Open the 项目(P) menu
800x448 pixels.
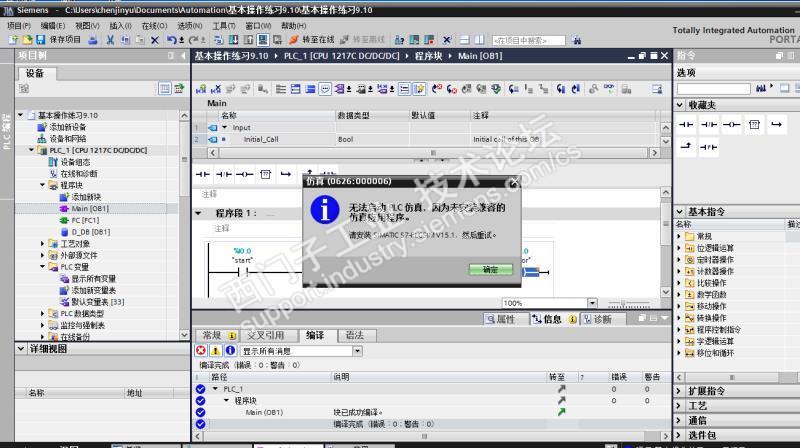point(19,26)
